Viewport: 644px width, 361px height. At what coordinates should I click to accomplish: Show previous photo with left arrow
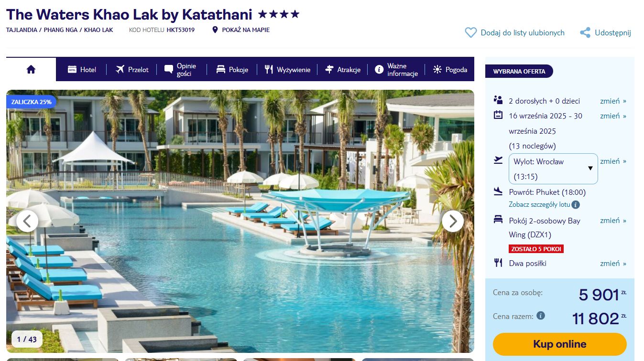tap(27, 221)
